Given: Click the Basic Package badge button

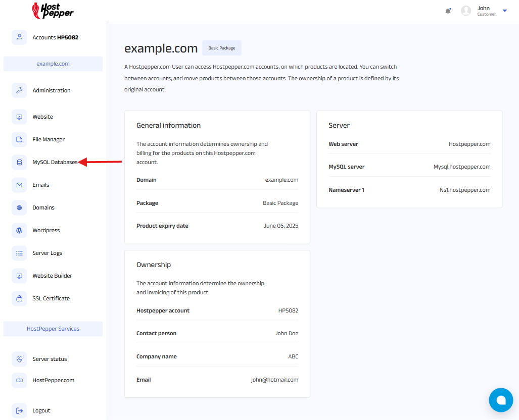Looking at the screenshot, I should [x=222, y=48].
